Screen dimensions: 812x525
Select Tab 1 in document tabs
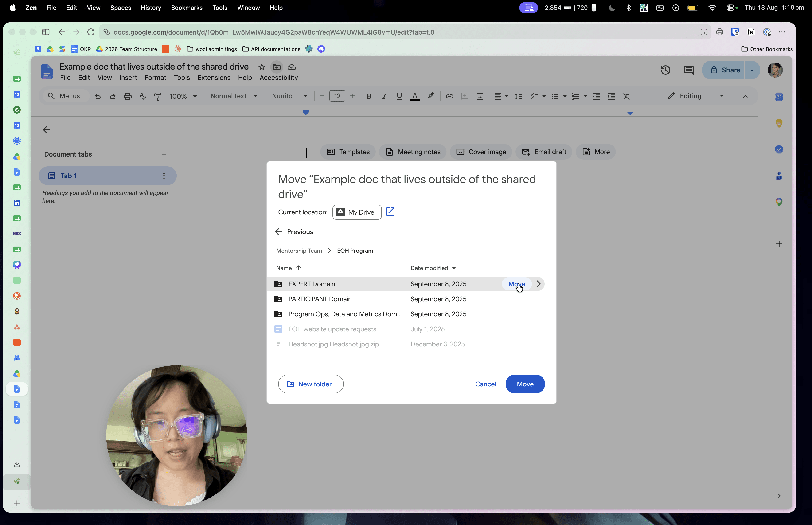108,176
